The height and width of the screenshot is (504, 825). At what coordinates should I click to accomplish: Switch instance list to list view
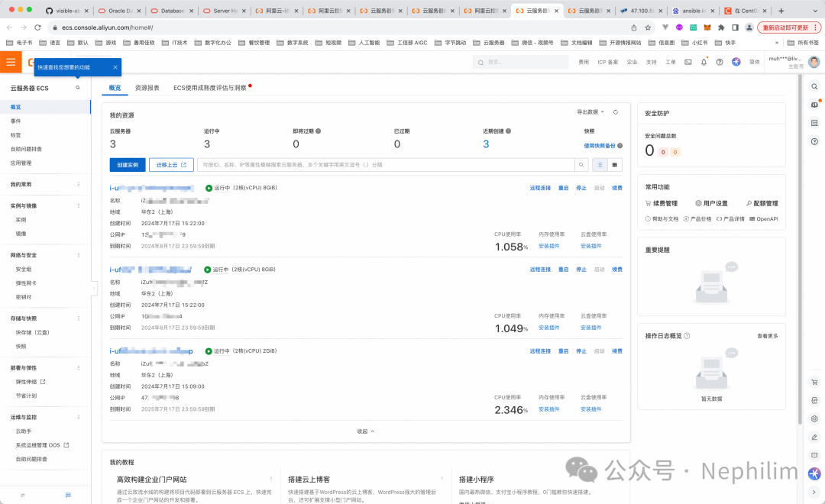pos(600,165)
